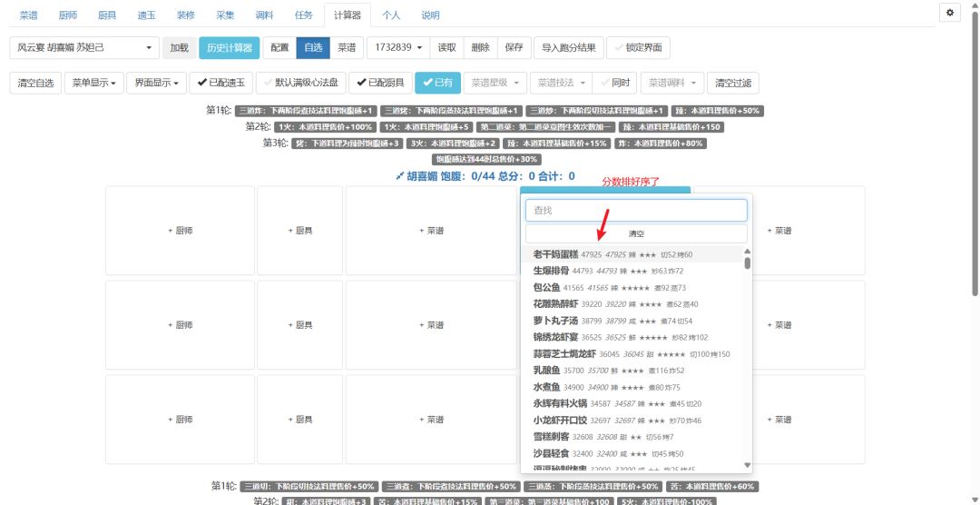Select recipe 锦绣龙虾宴
980x505 pixels.
coord(632,337)
